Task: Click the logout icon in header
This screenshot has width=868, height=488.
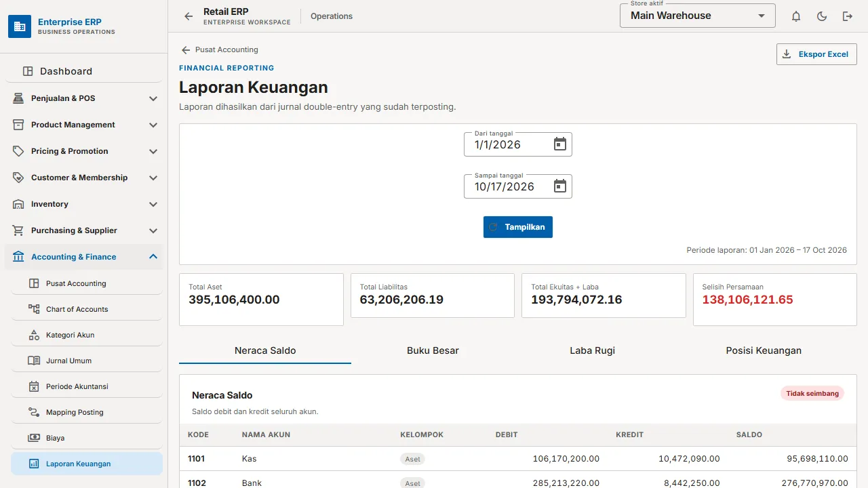Action: pos(848,16)
